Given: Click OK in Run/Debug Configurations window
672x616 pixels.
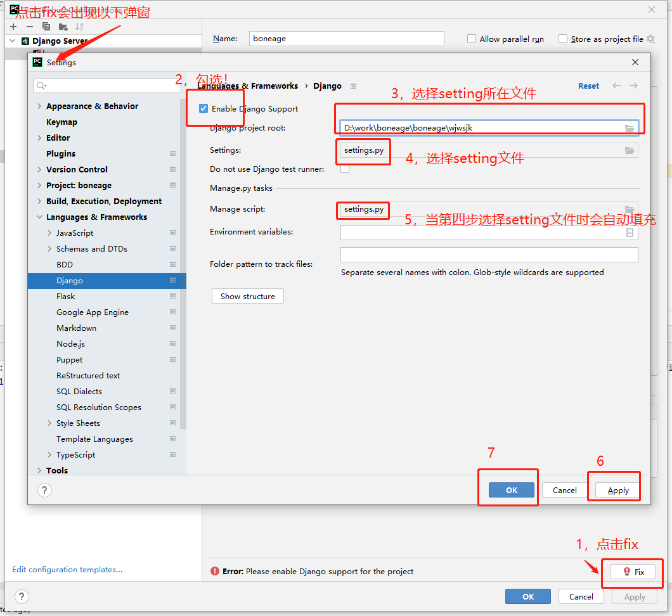Looking at the screenshot, I should coord(528,597).
